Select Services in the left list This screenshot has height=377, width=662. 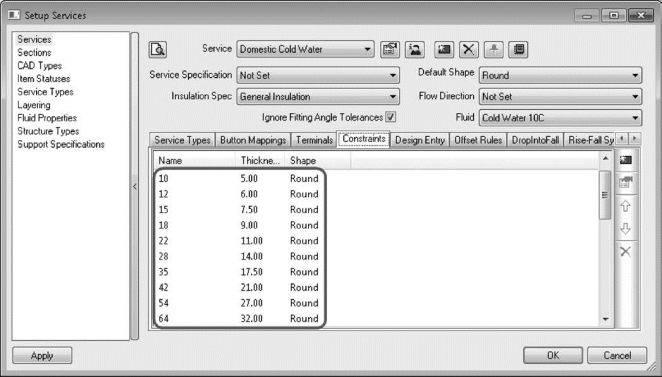point(34,39)
